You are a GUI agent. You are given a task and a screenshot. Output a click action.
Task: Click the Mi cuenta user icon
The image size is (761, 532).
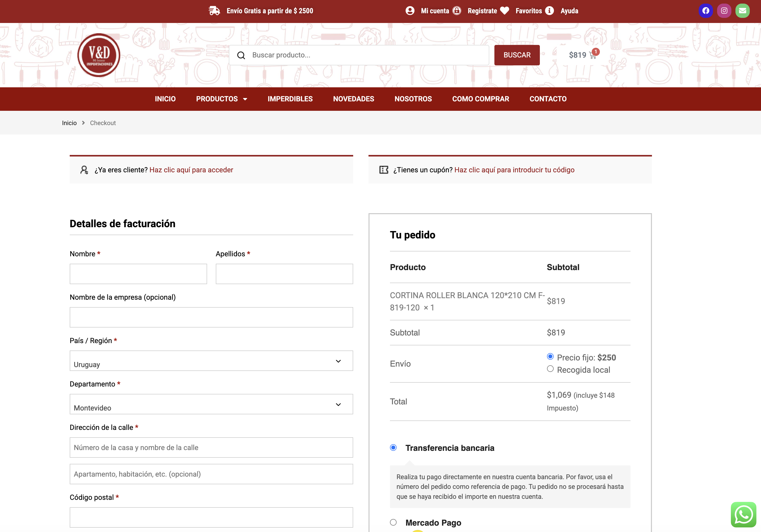click(410, 11)
